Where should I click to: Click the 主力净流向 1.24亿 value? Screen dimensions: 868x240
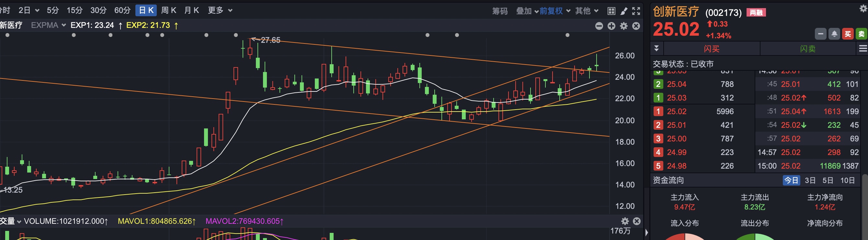825,207
